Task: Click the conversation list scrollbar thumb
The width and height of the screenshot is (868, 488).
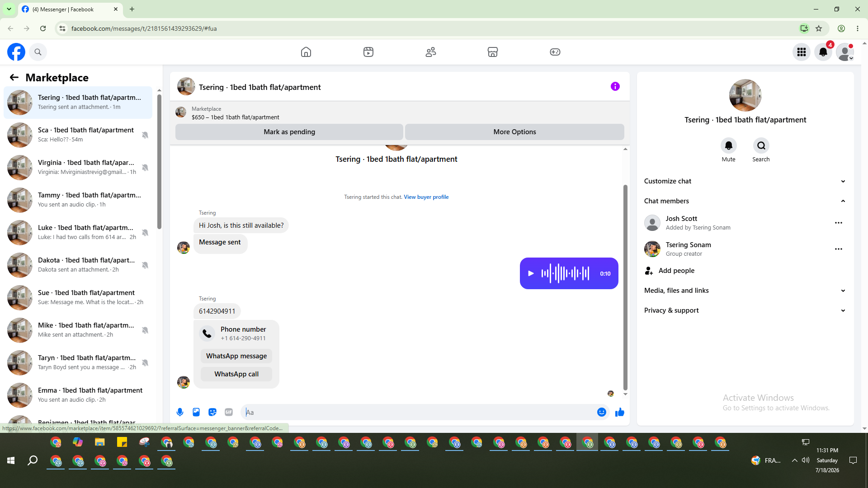Action: click(x=159, y=161)
